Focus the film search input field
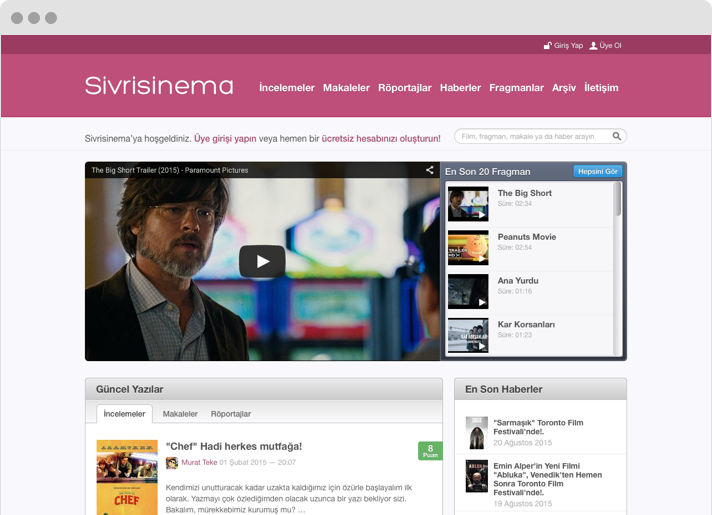 click(x=530, y=136)
